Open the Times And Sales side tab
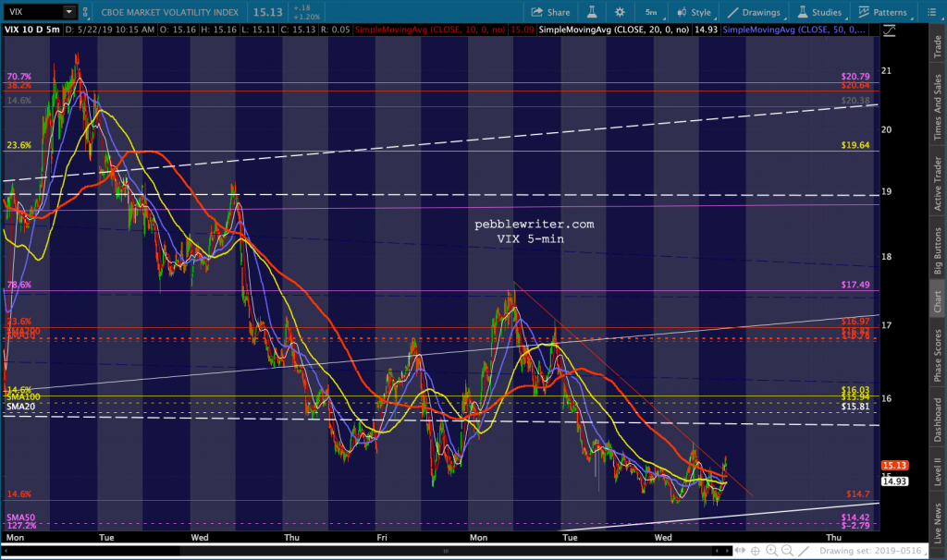Screen dimensions: 947x560 tap(938, 107)
